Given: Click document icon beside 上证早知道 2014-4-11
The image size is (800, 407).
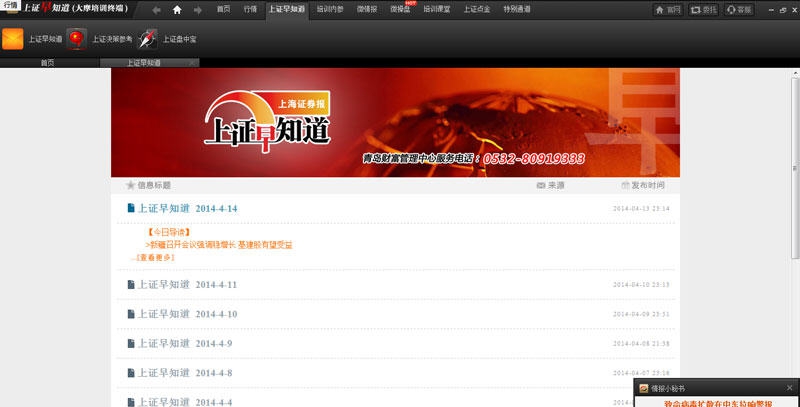Looking at the screenshot, I should (x=131, y=284).
